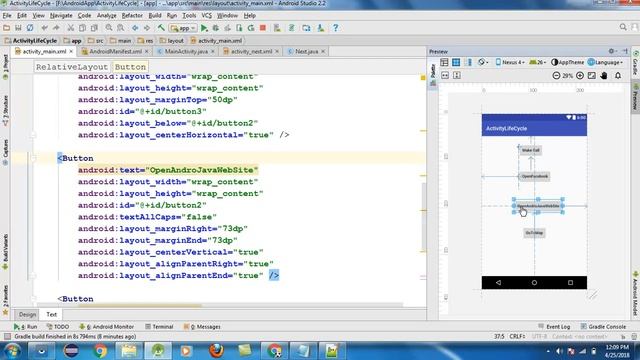
Task: Open the Gradle Console
Action: pyautogui.click(x=603, y=327)
